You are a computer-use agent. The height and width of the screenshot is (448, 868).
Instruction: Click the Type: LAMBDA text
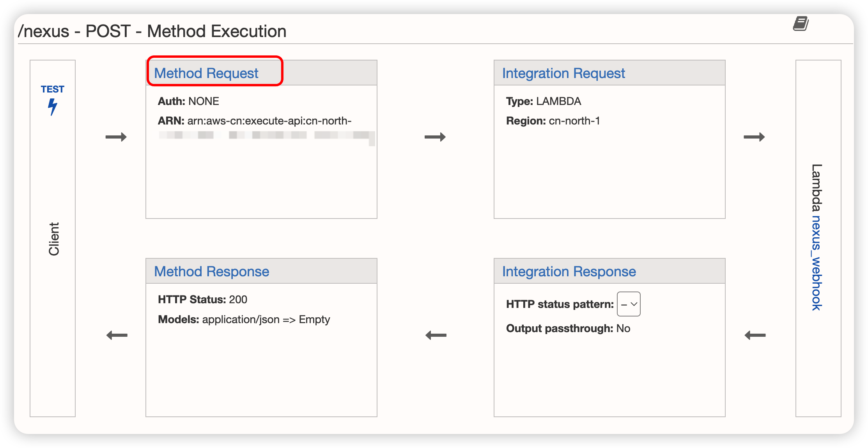[x=544, y=101]
